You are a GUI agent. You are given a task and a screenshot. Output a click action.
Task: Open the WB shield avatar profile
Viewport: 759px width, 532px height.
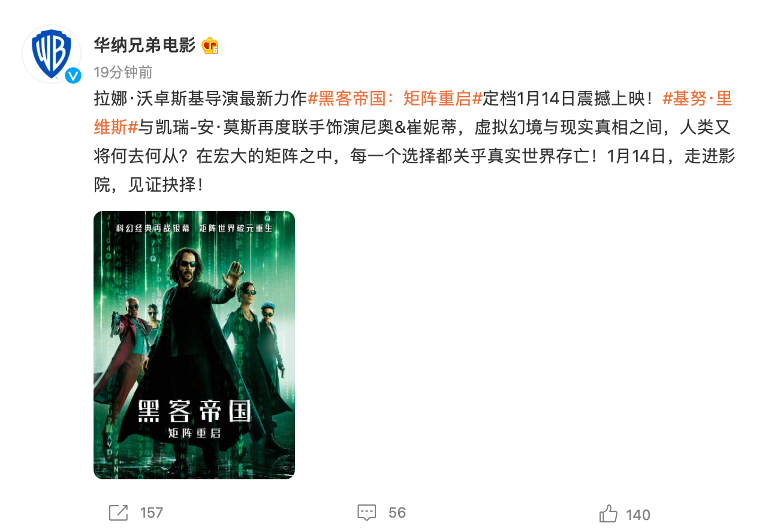51,53
